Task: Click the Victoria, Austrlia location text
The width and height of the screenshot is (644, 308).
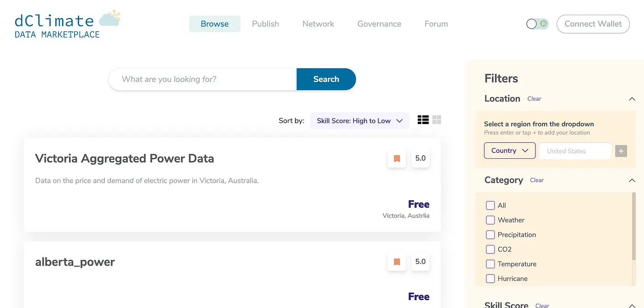Action: point(406,215)
